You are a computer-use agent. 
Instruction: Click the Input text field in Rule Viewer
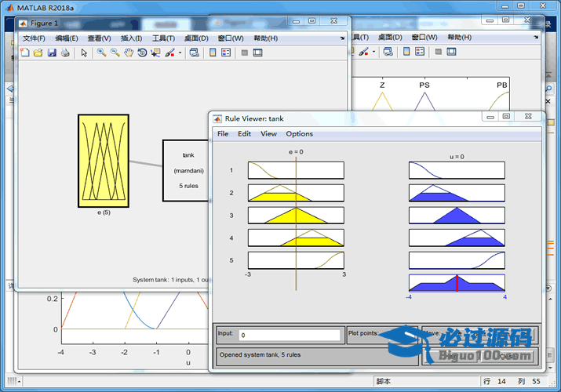290,336
